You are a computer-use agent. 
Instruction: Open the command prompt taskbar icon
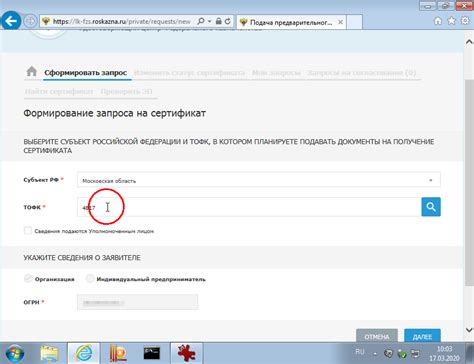tap(152, 353)
